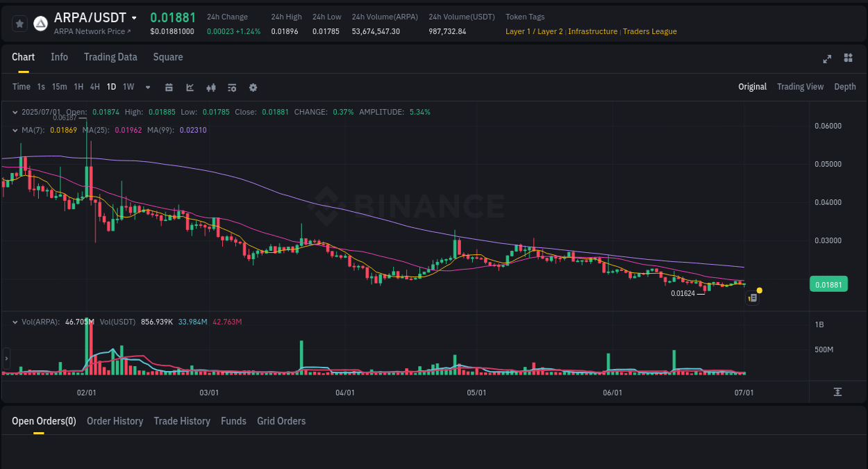
Task: Click the trade history icon near latest candle
Action: (752, 297)
